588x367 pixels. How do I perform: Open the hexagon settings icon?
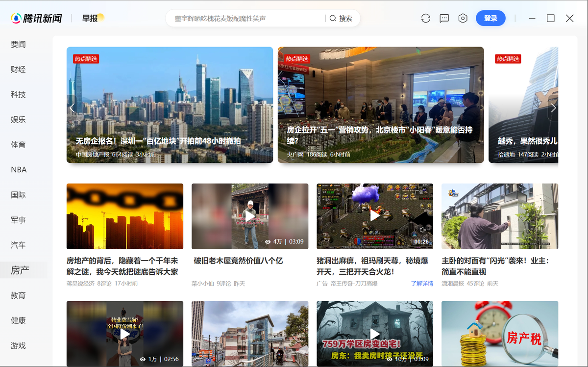[463, 18]
